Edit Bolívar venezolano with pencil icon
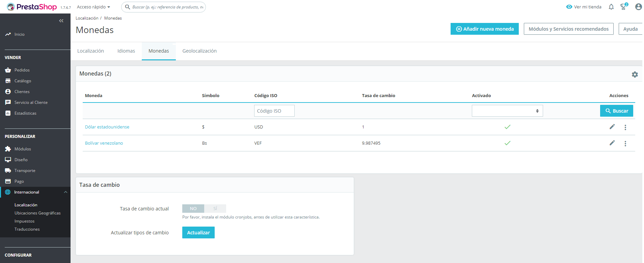 click(612, 143)
